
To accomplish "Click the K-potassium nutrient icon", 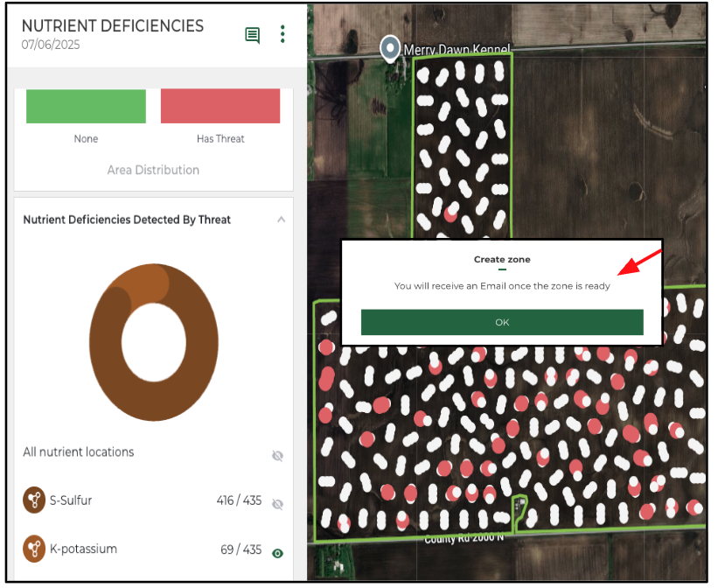I will (34, 549).
